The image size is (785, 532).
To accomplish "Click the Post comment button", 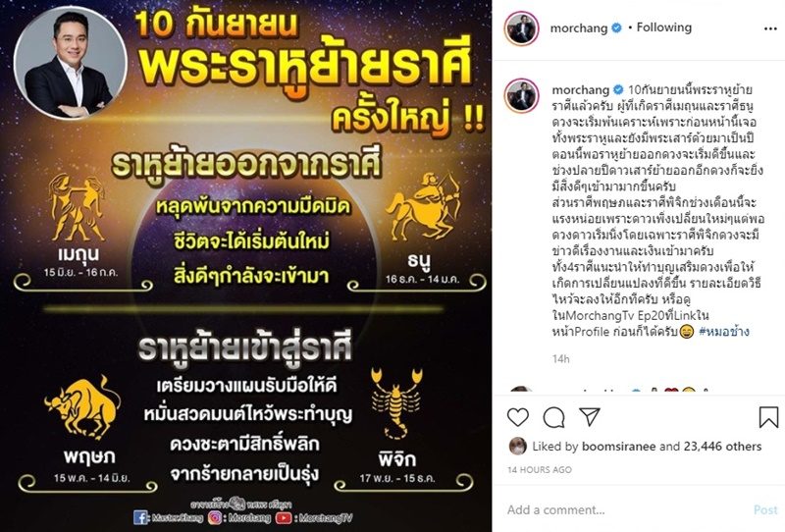I will click(765, 510).
